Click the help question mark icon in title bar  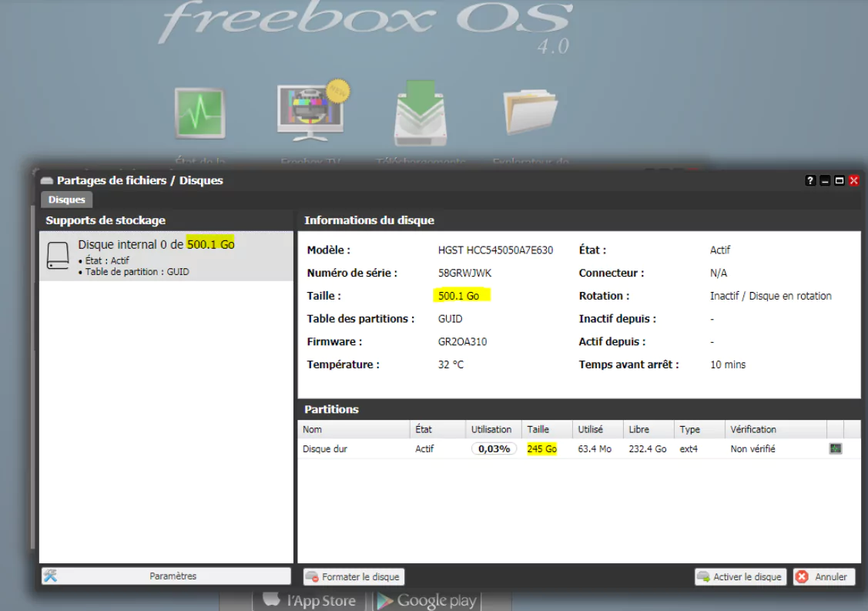click(810, 181)
